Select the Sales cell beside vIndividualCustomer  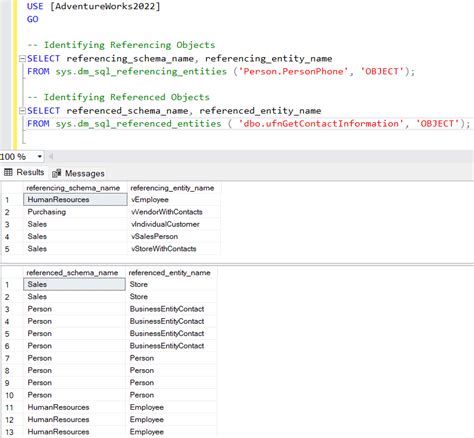(75, 224)
